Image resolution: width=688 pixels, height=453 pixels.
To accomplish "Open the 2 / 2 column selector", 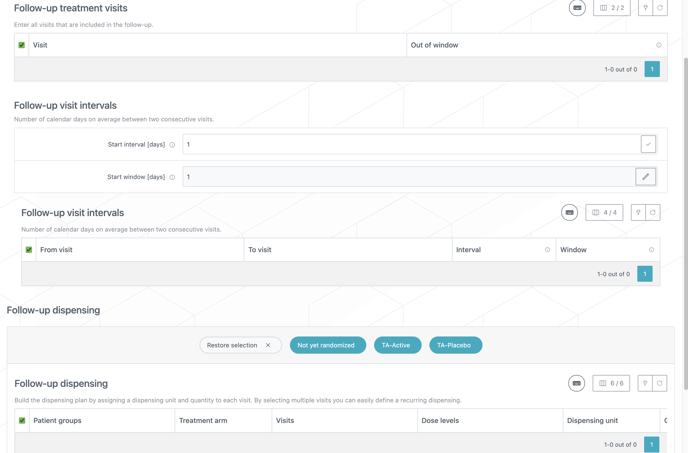I will pyautogui.click(x=612, y=8).
